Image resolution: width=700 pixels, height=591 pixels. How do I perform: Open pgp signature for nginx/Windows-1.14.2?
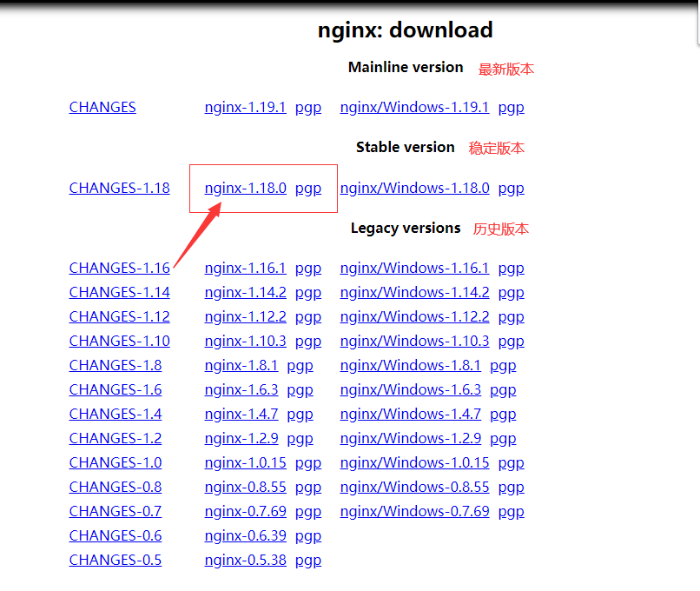[x=512, y=293]
